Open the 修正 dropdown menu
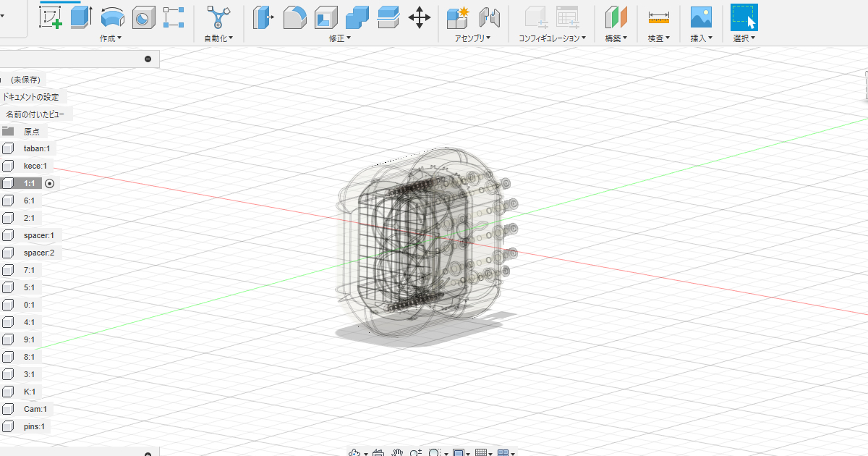The image size is (868, 456). point(340,38)
